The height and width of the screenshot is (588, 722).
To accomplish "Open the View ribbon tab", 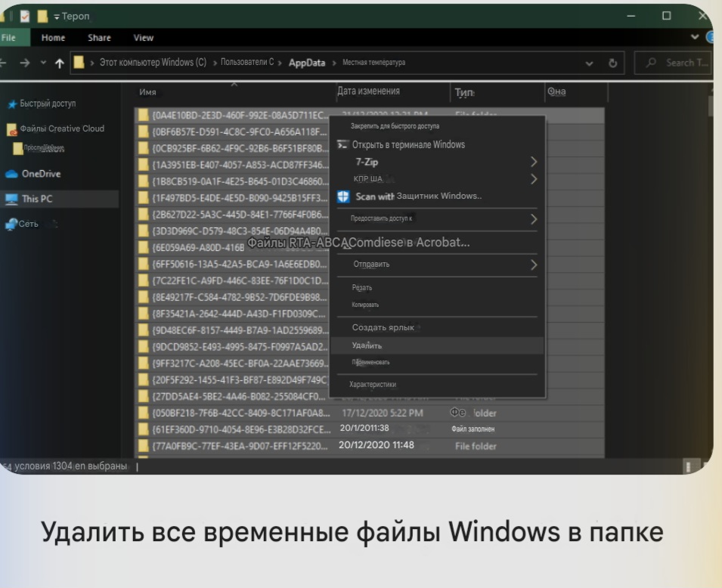I will 143,38.
